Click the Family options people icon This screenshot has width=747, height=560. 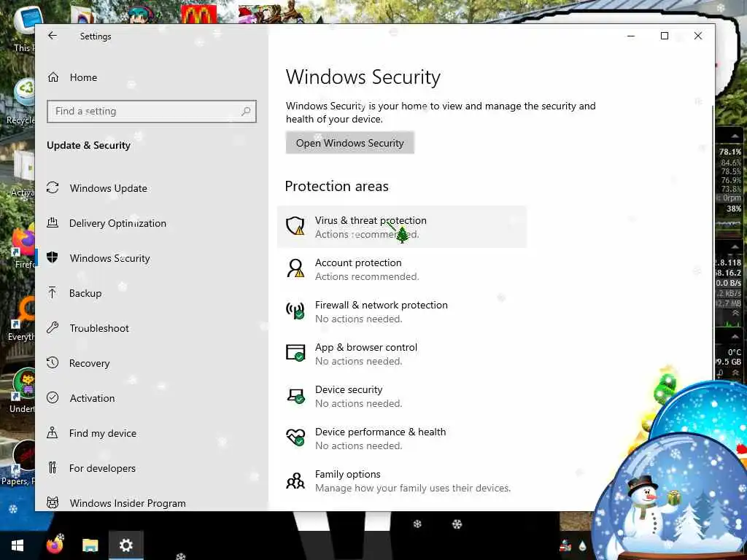tap(295, 481)
